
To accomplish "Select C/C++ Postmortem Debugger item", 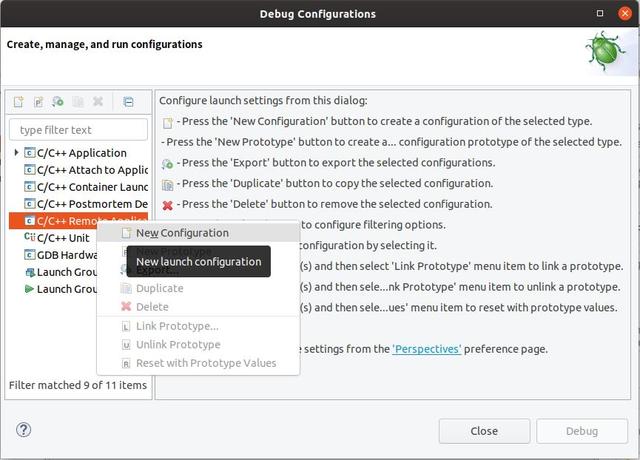I will 86,204.
